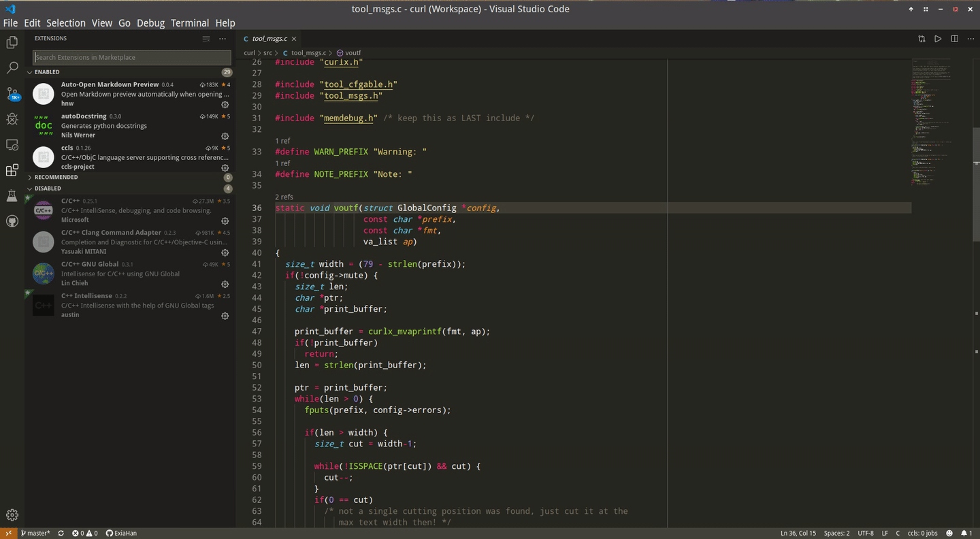Image resolution: width=980 pixels, height=539 pixels.
Task: Open the Debug menu
Action: [x=150, y=22]
